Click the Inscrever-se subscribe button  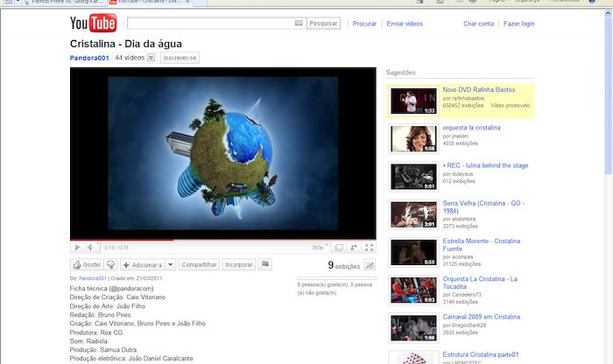pyautogui.click(x=180, y=58)
